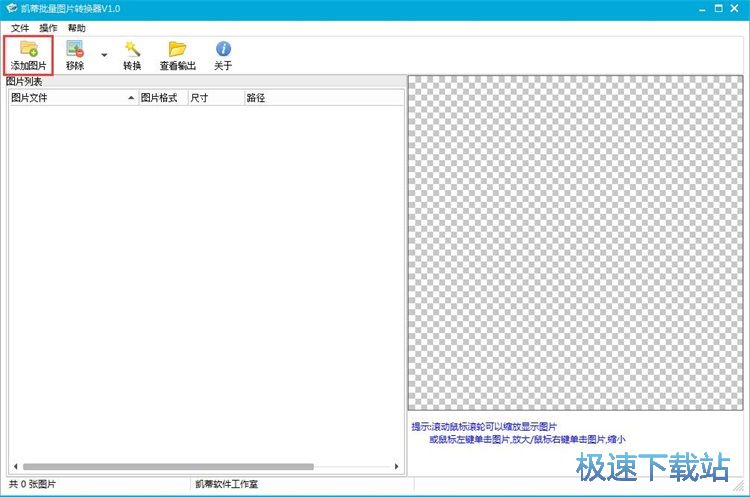Click the checkered image preview area
Screen dimensions: 750x497
click(x=575, y=243)
